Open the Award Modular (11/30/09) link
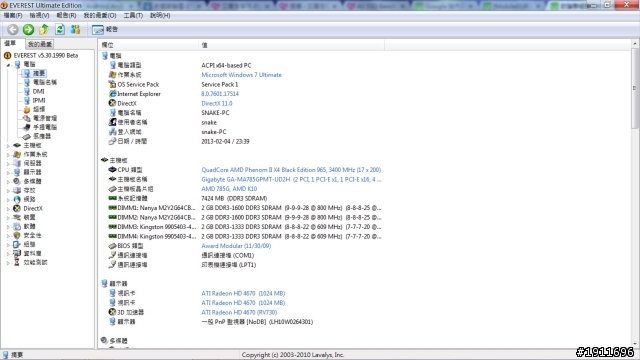This screenshot has width=640, height=360. click(236, 246)
